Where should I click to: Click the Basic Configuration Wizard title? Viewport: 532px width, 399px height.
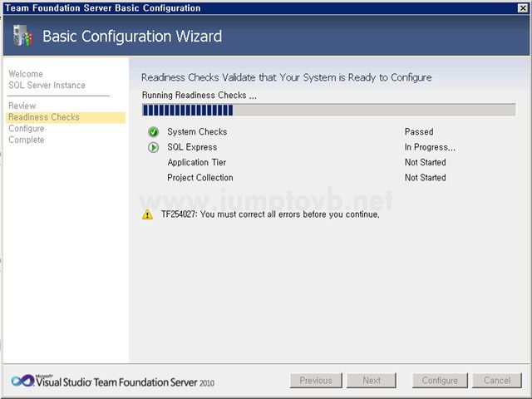132,37
